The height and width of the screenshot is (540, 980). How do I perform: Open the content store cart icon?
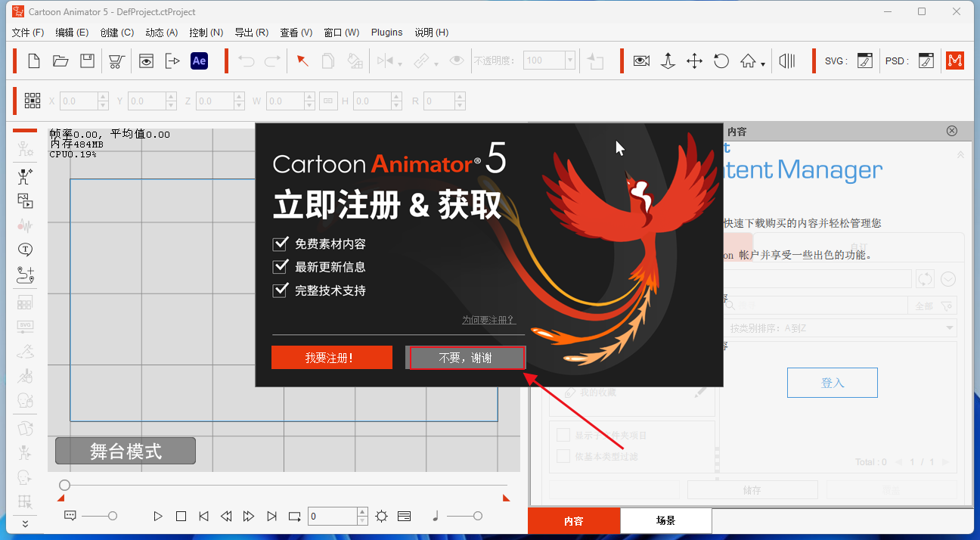pyautogui.click(x=116, y=61)
